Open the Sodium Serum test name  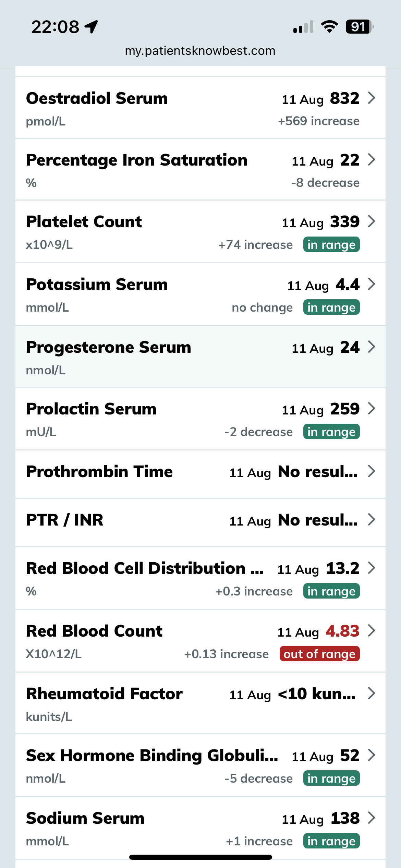point(85,818)
